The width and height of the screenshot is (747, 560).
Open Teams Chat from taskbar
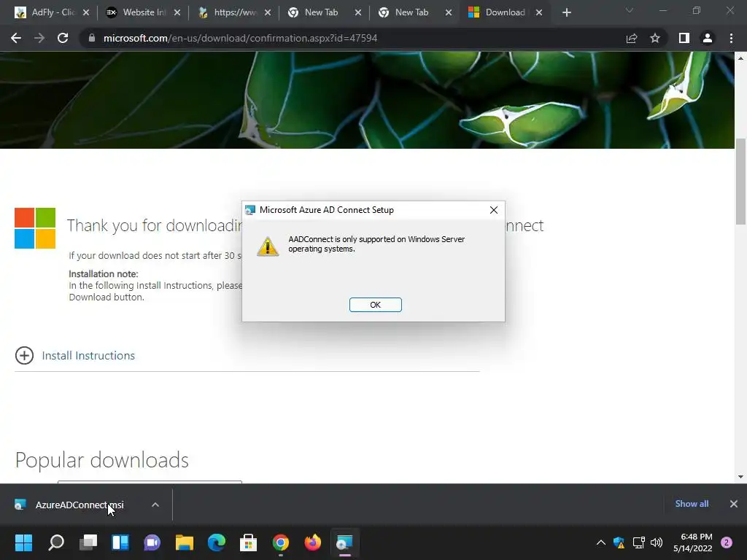pyautogui.click(x=152, y=542)
